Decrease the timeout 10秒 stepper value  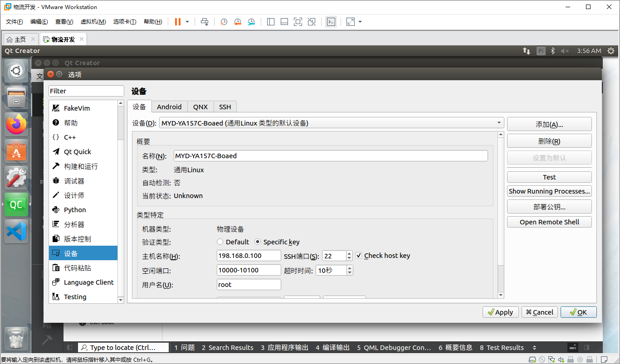tap(350, 273)
